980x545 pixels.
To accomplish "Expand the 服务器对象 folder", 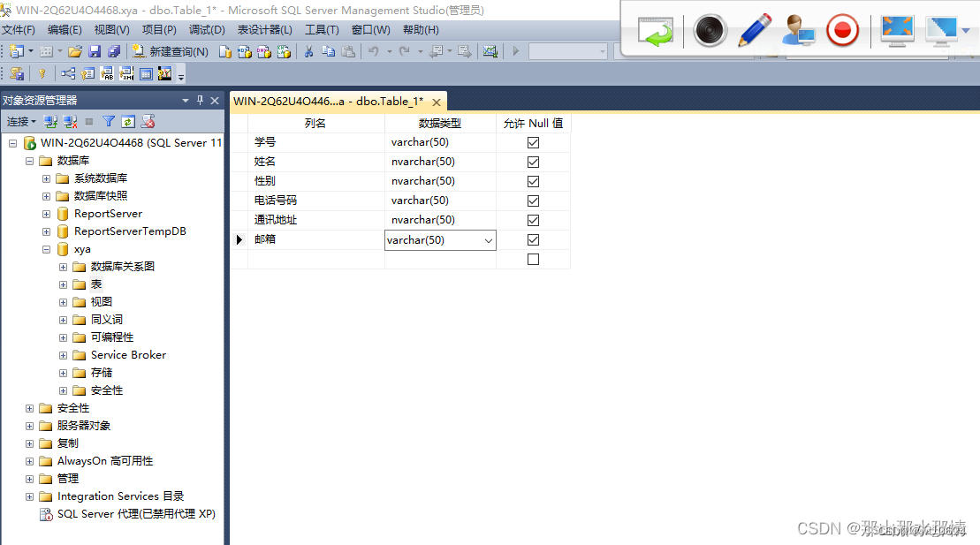I will pyautogui.click(x=29, y=426).
